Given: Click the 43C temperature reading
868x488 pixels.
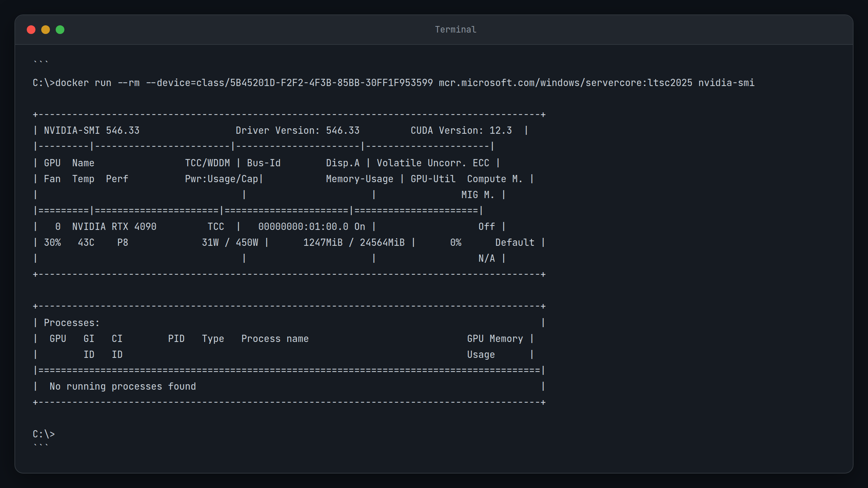Looking at the screenshot, I should (86, 242).
